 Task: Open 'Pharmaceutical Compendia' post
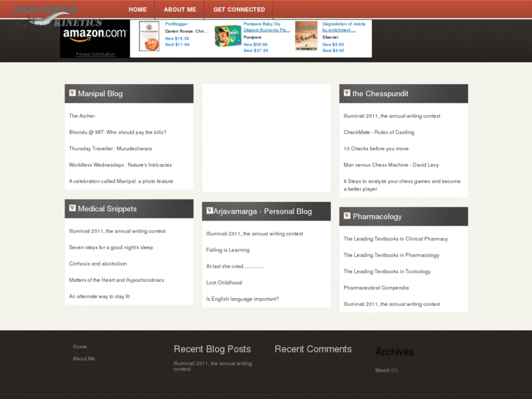tap(376, 288)
